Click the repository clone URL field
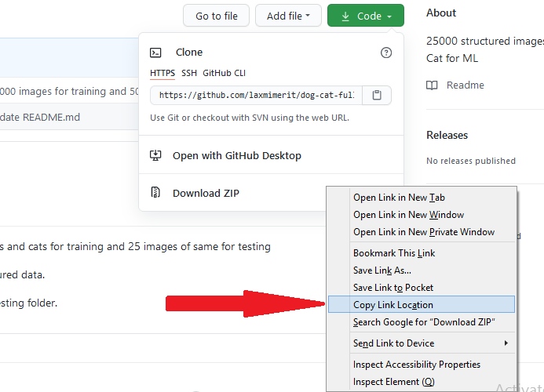The height and width of the screenshot is (392, 544). (257, 95)
